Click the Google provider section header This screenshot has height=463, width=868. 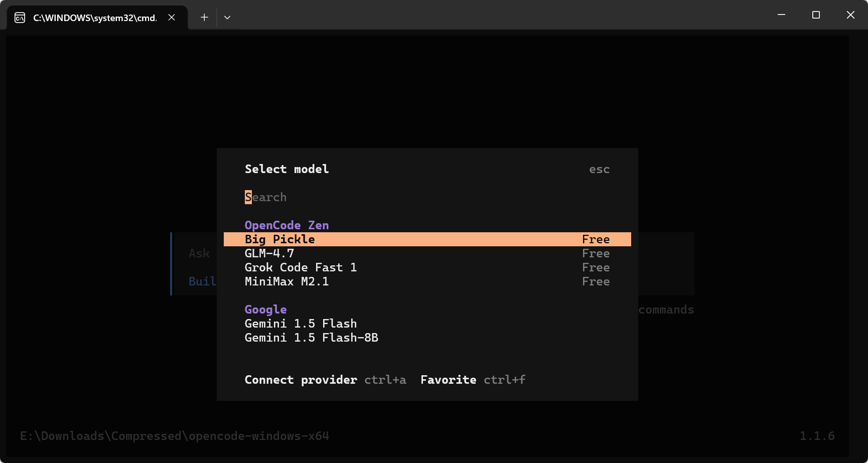coord(265,310)
